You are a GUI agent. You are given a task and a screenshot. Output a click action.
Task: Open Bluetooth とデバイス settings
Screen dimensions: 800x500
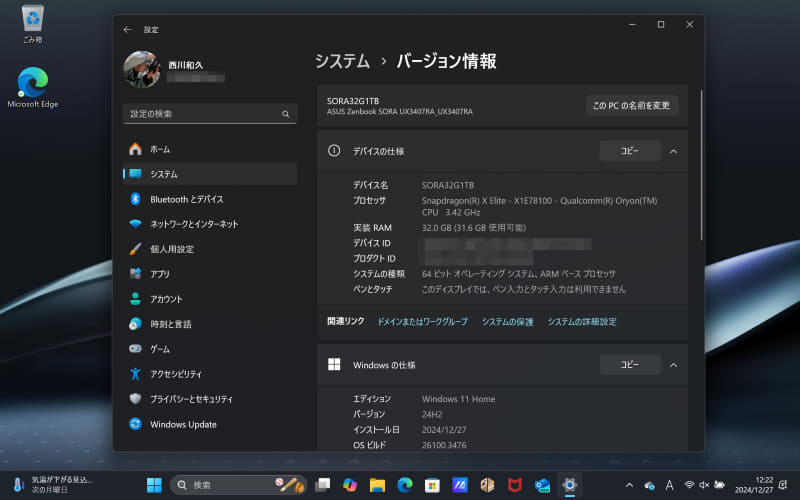(210, 199)
